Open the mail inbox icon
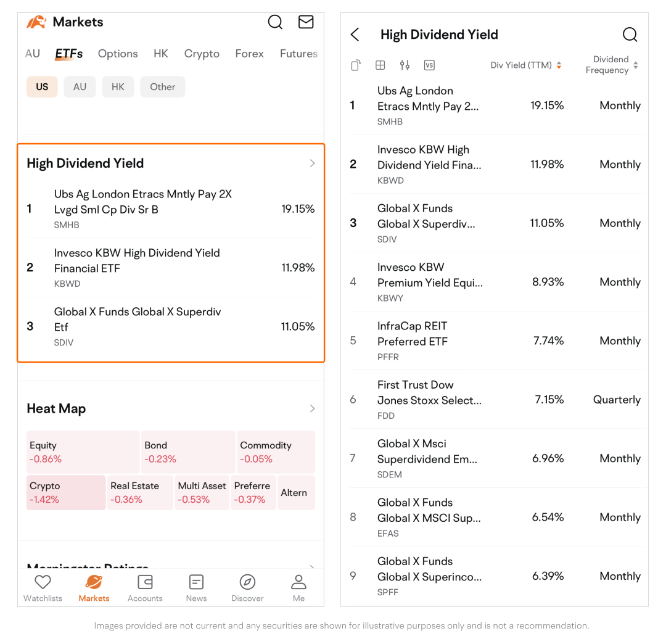The image size is (666, 644). tap(306, 22)
